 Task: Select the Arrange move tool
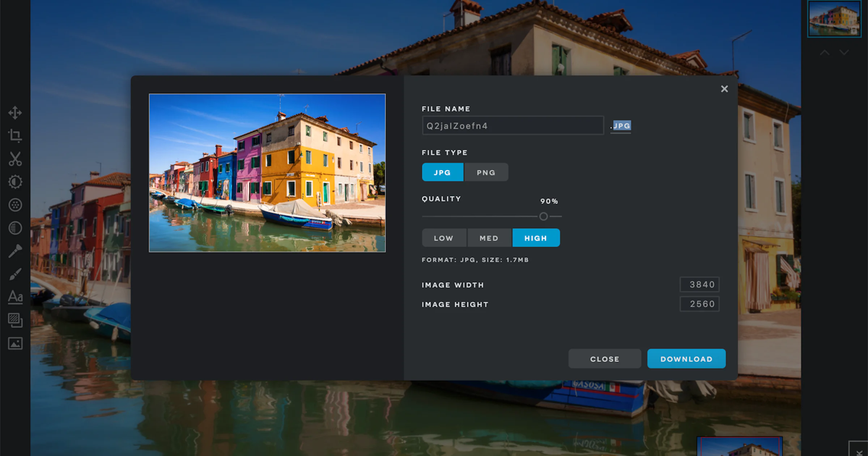click(x=15, y=113)
